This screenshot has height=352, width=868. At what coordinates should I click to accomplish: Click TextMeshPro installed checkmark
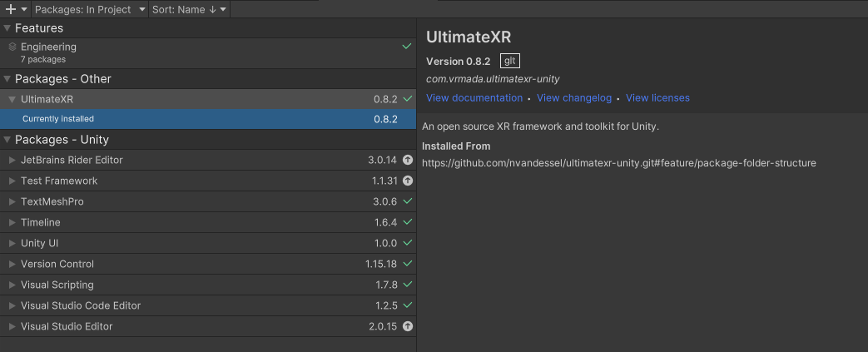408,201
